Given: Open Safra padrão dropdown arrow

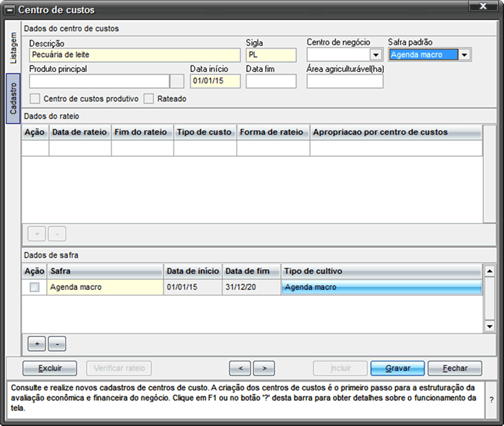Looking at the screenshot, I should click(x=464, y=55).
